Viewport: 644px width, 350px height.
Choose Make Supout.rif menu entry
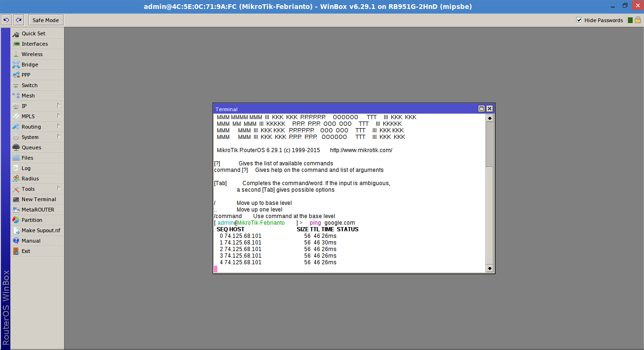tap(37, 230)
